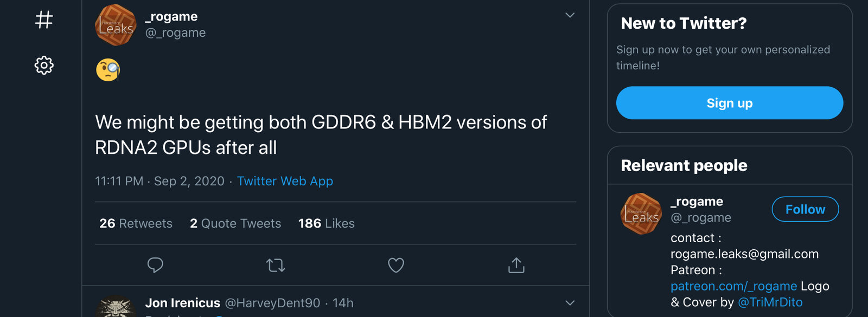Open the Explore hashtag icon
Screen dimensions: 868x317
[x=44, y=20]
